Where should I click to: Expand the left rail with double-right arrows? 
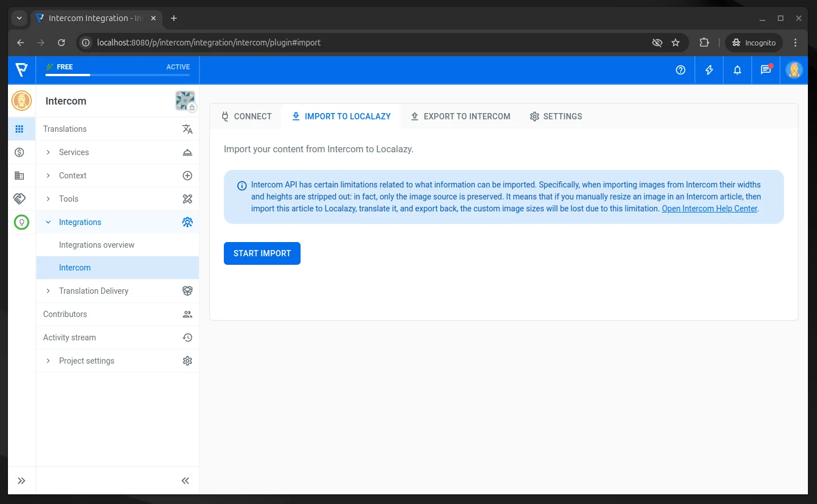pyautogui.click(x=22, y=481)
